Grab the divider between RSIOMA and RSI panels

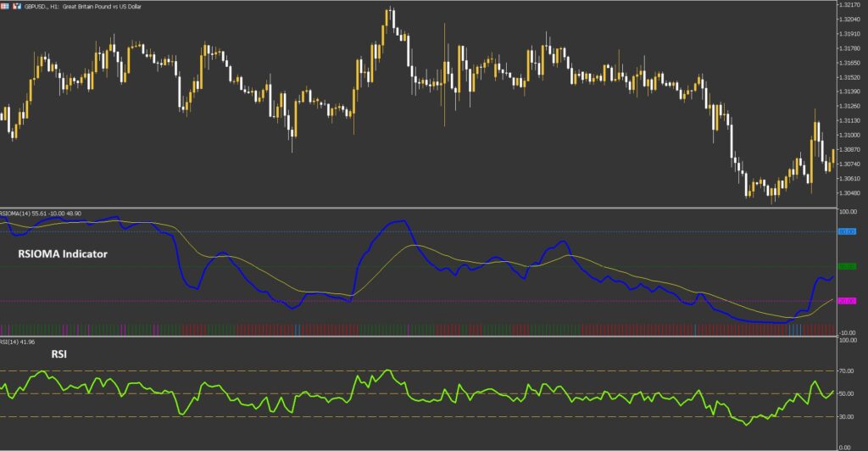424,337
